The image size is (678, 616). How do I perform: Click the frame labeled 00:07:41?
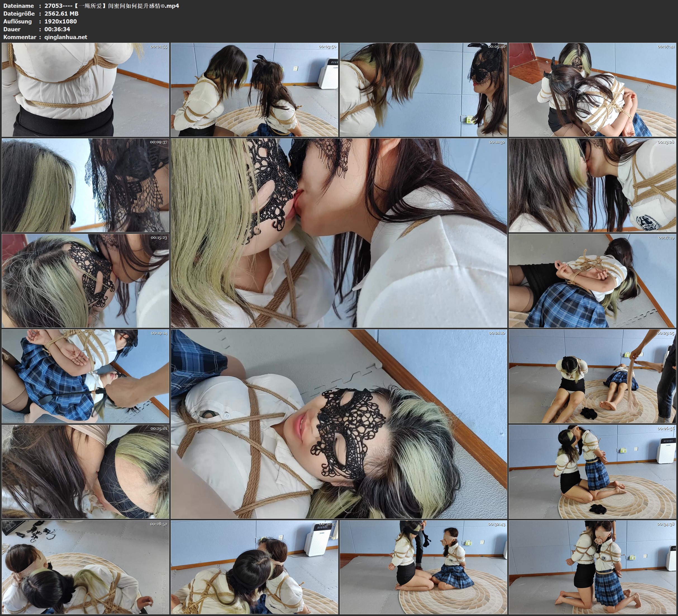tap(592, 90)
